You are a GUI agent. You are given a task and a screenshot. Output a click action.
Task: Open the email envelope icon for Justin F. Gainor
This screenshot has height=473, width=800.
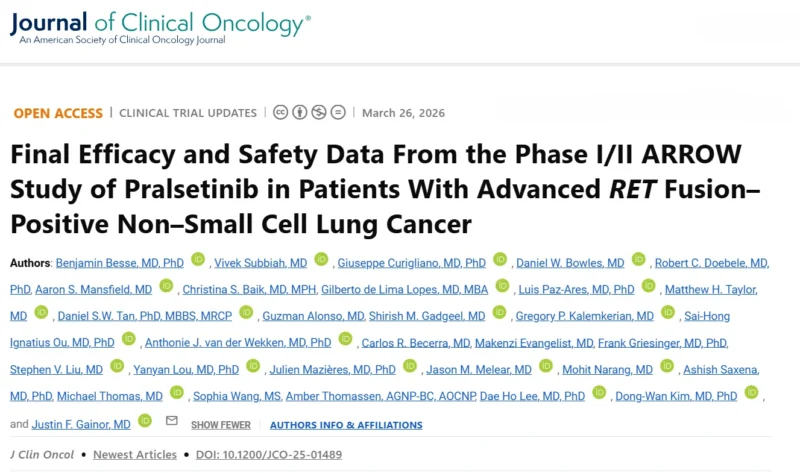pos(171,422)
